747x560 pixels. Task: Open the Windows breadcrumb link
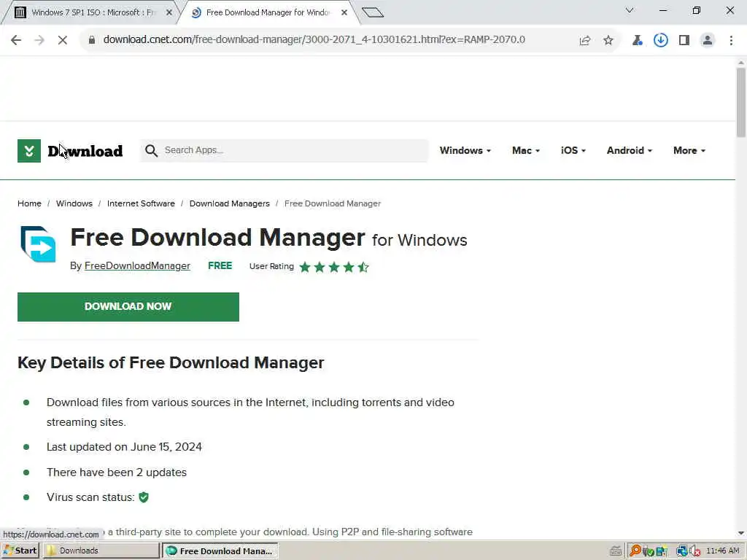[74, 204]
